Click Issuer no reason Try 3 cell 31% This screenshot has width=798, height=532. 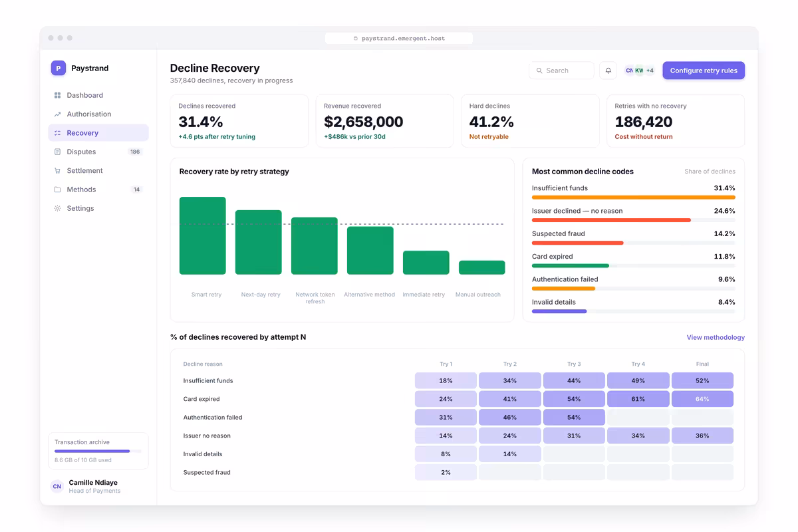(x=574, y=436)
